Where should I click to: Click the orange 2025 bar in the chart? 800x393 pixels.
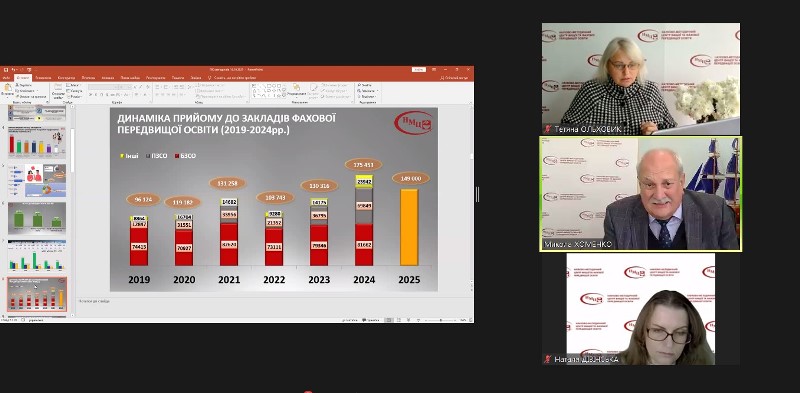[x=409, y=227]
